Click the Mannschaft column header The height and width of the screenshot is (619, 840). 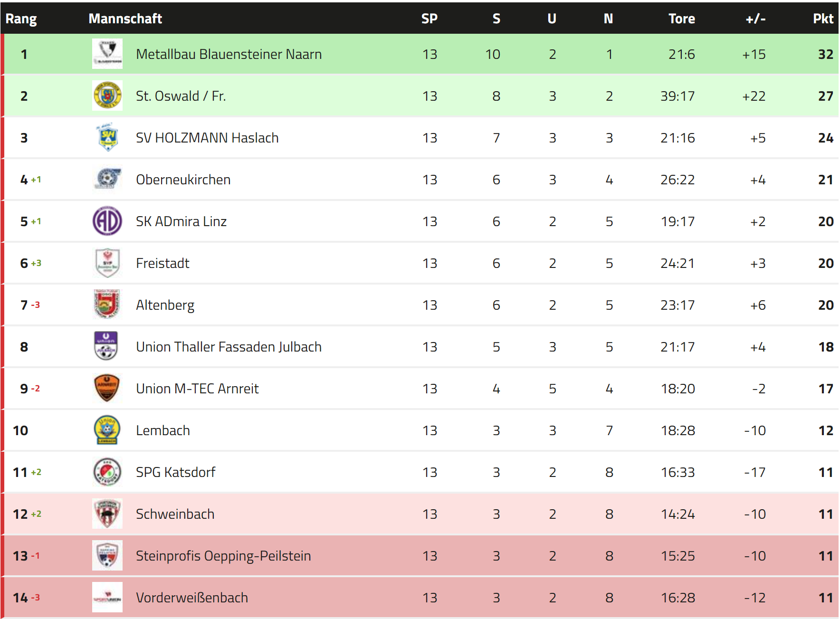coord(125,19)
